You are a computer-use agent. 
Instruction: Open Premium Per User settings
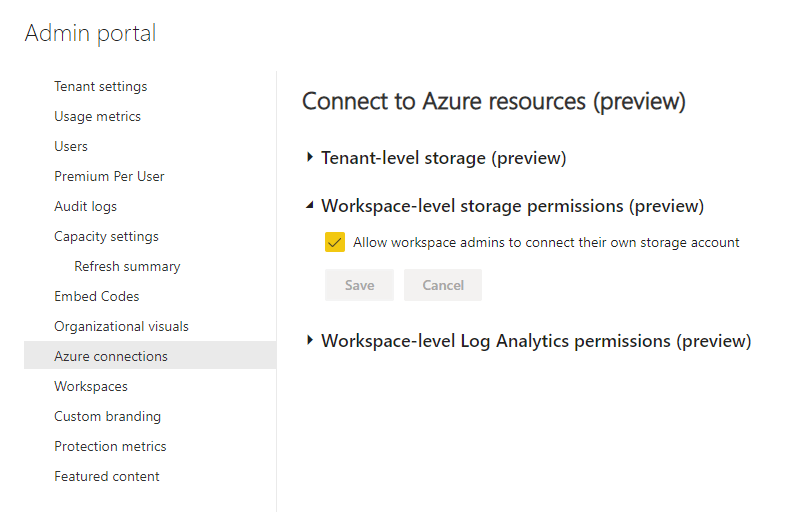109,177
